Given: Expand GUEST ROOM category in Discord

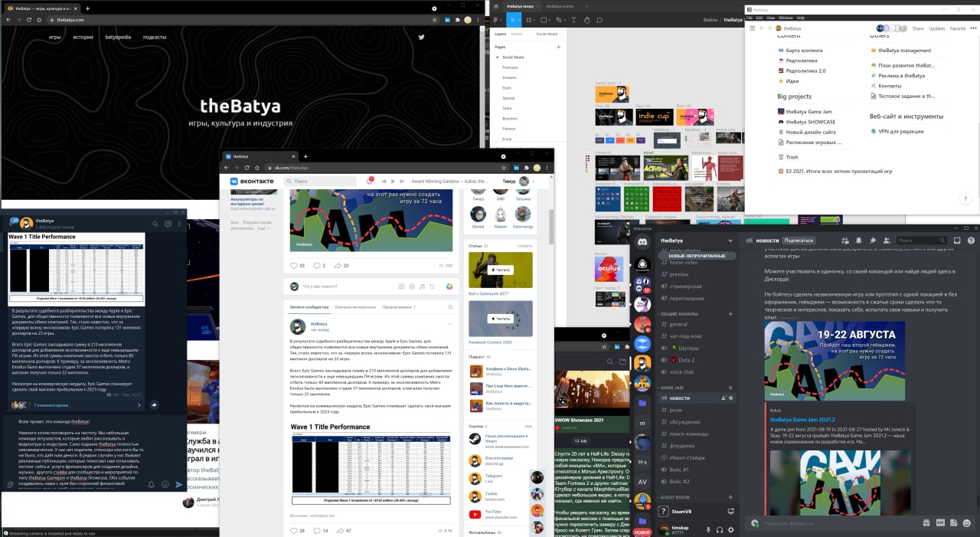Looking at the screenshot, I should tap(675, 497).
